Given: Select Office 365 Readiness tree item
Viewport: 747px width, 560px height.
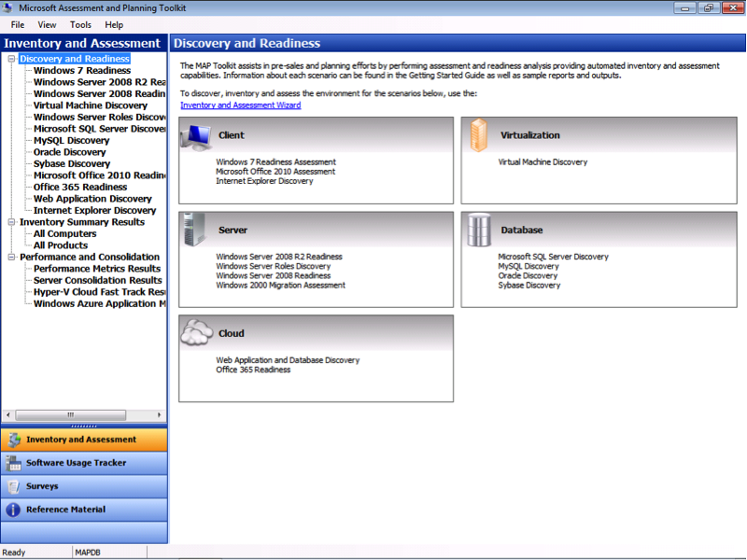Looking at the screenshot, I should [x=80, y=188].
